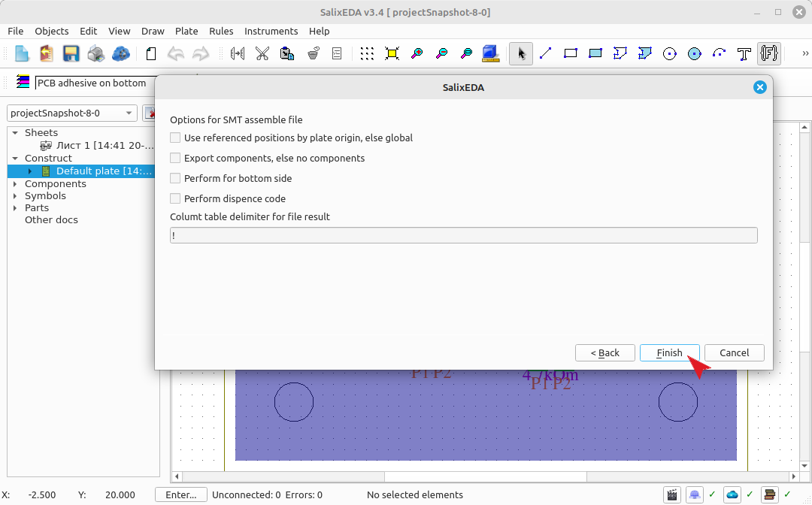Screen dimensions: 812x505
Task: Open the Rules menu
Action: (221, 31)
